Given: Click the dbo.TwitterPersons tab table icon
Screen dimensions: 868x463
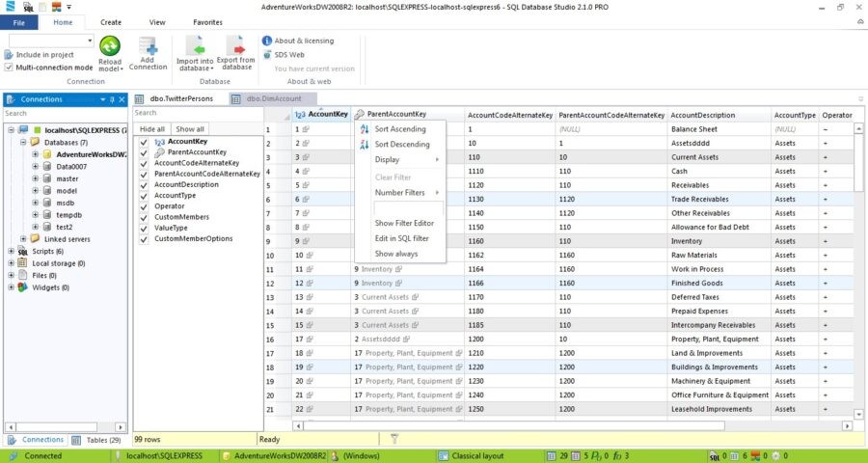Looking at the screenshot, I should pyautogui.click(x=140, y=99).
